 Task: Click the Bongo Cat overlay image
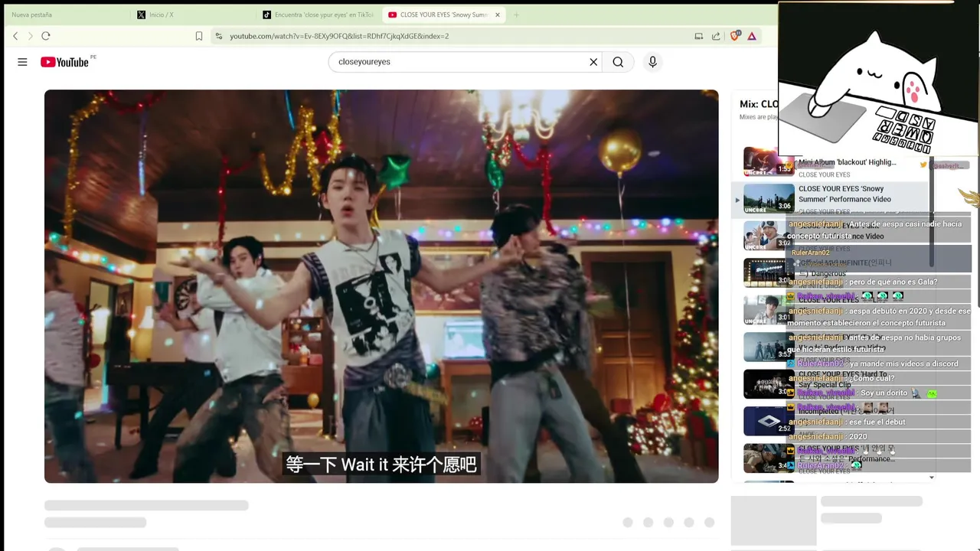(878, 80)
